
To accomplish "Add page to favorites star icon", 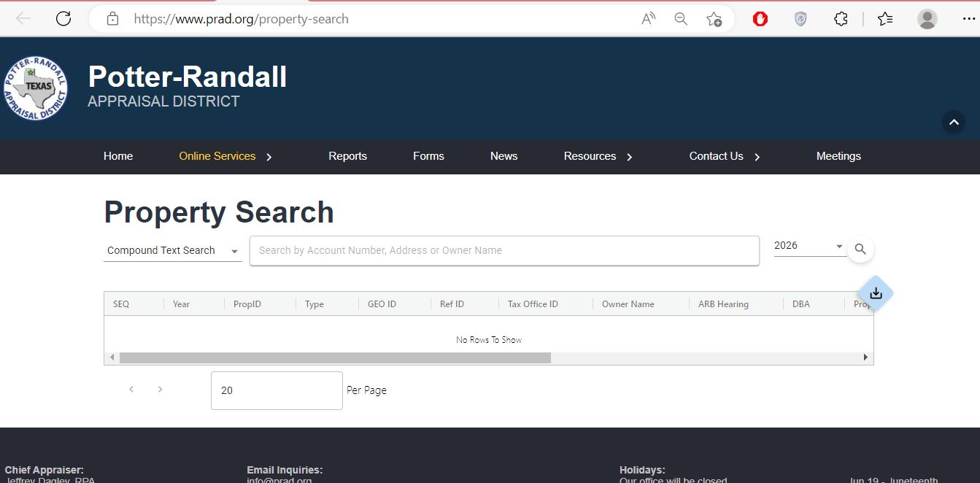I will (x=714, y=19).
